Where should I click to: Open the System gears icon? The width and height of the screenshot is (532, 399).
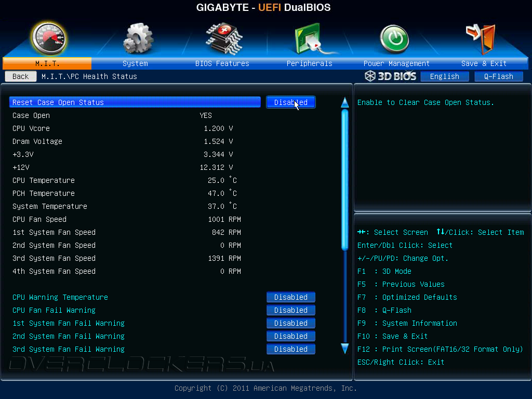(138, 38)
